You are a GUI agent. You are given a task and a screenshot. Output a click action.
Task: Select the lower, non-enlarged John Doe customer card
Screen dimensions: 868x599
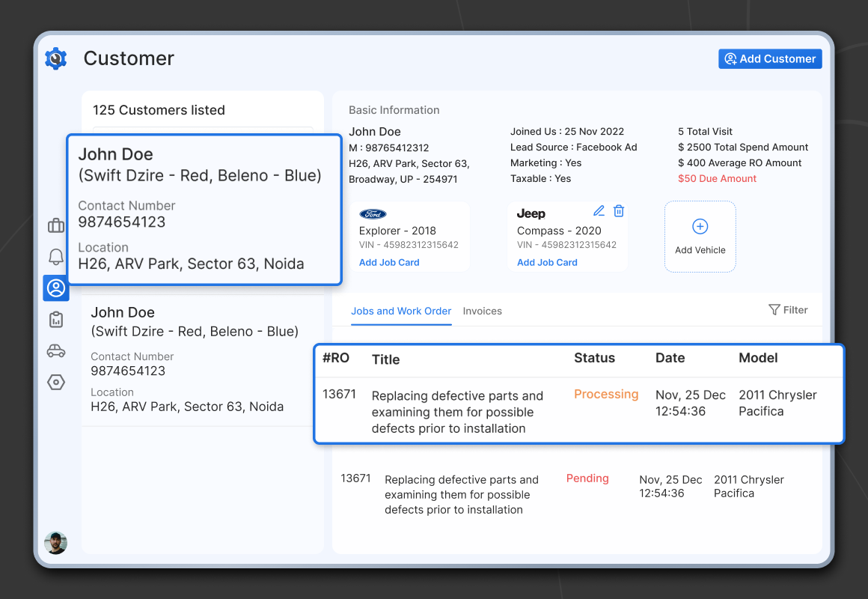(203, 360)
